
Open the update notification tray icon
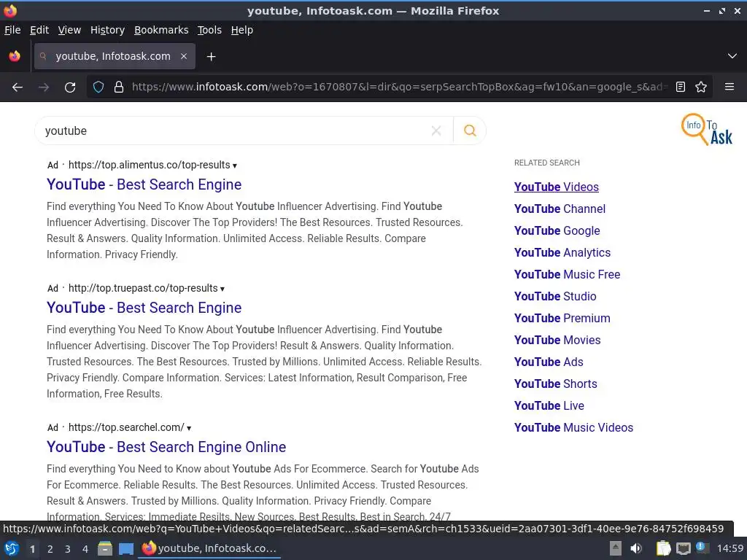coord(702,548)
